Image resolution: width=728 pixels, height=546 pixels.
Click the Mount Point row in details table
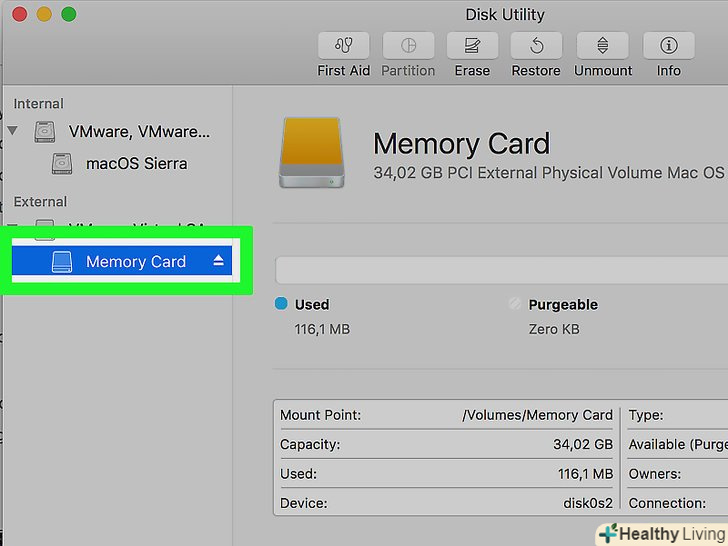tap(446, 415)
